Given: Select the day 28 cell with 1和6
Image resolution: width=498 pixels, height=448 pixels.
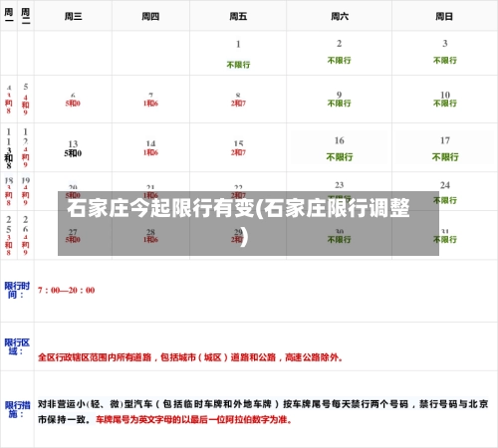Looking at the screenshot, I should pyautogui.click(x=150, y=235).
